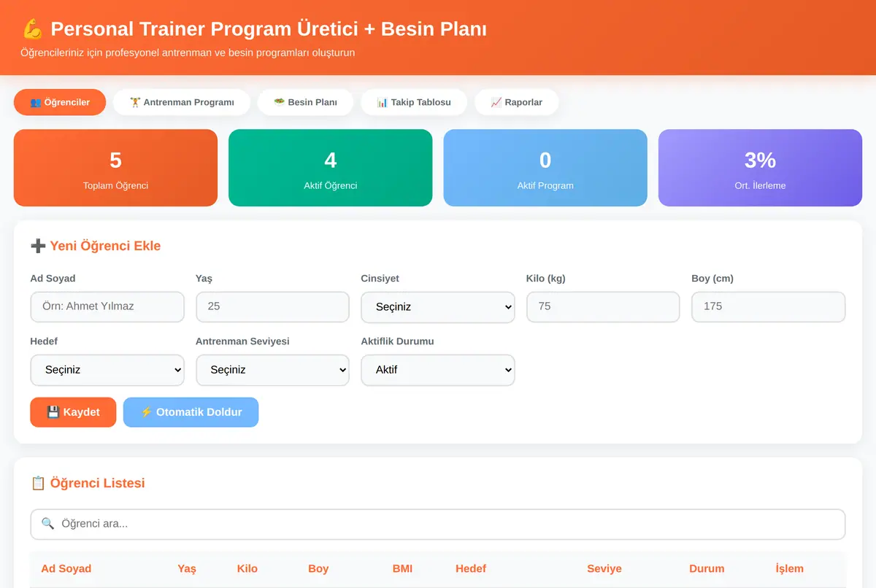Go to the Takip Tablosu tab

click(414, 102)
